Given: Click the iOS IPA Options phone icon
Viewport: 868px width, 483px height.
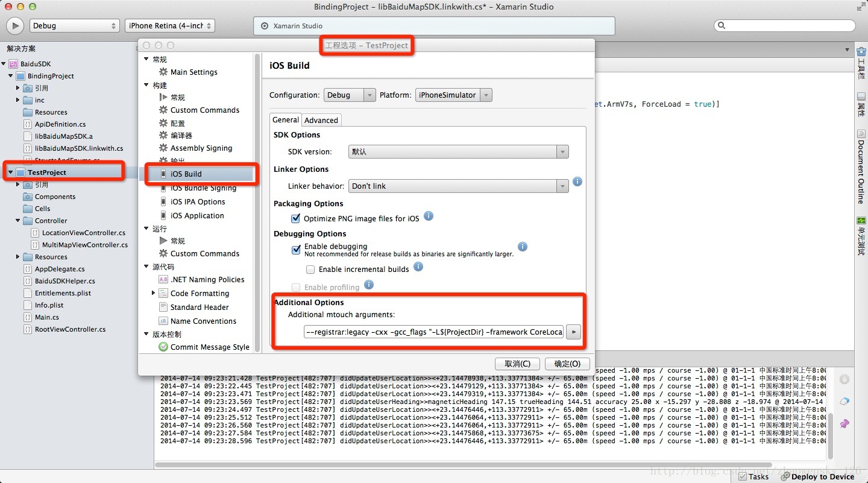Looking at the screenshot, I should point(163,202).
